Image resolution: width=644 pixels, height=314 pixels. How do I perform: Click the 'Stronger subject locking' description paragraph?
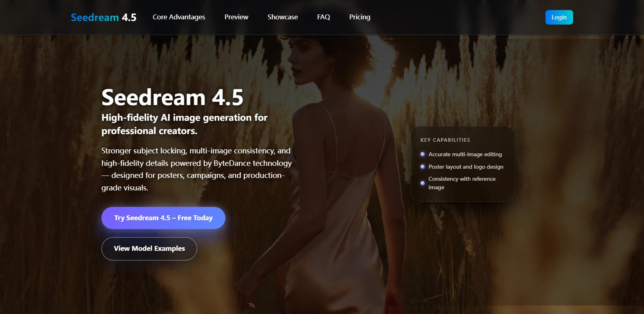coord(196,169)
